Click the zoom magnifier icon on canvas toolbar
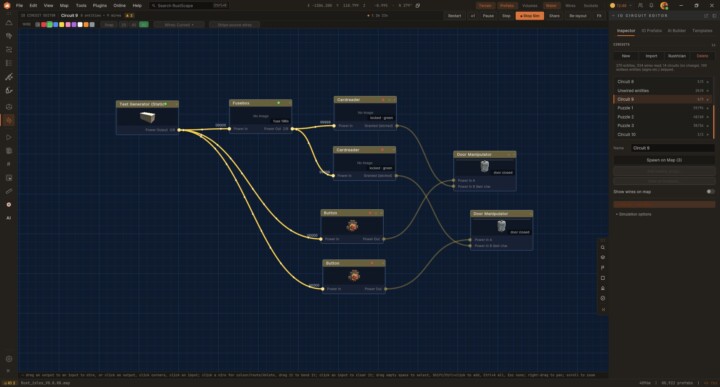Viewport: 720px width, 387px height. tap(603, 248)
